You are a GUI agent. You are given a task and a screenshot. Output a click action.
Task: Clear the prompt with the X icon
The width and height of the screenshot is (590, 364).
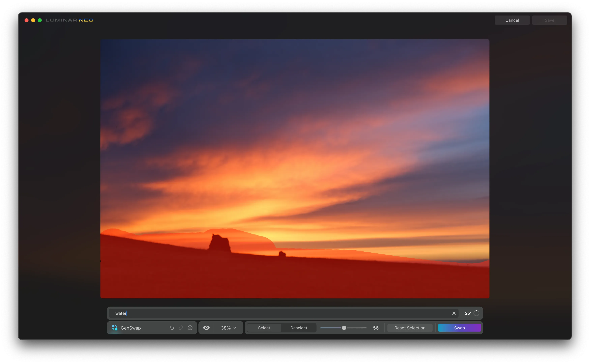click(x=454, y=313)
